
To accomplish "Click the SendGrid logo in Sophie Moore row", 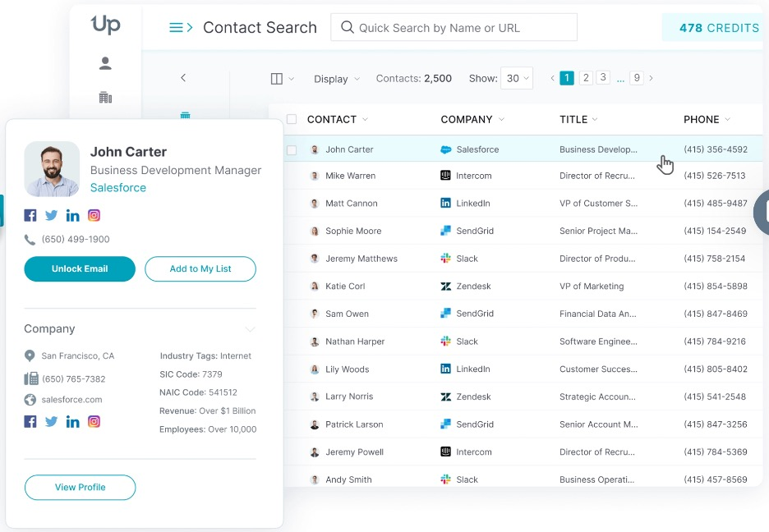I will (x=445, y=230).
